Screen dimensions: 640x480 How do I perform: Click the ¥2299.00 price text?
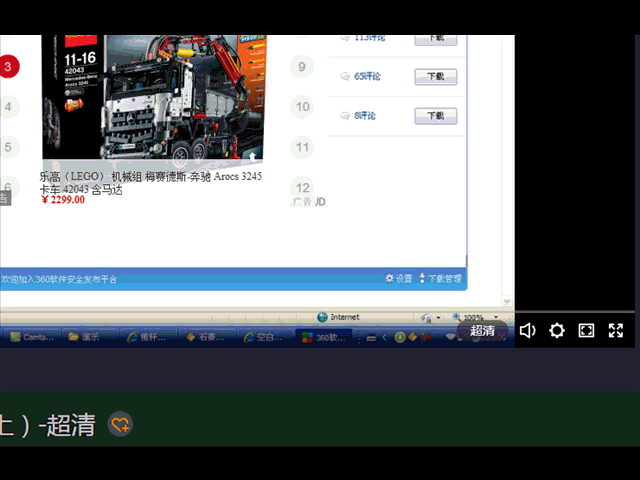point(63,200)
